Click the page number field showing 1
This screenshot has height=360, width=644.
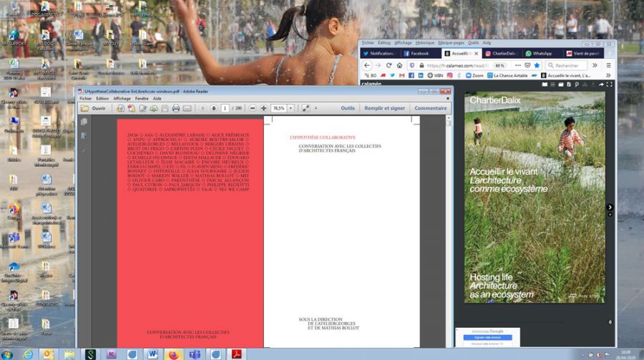click(x=225, y=108)
